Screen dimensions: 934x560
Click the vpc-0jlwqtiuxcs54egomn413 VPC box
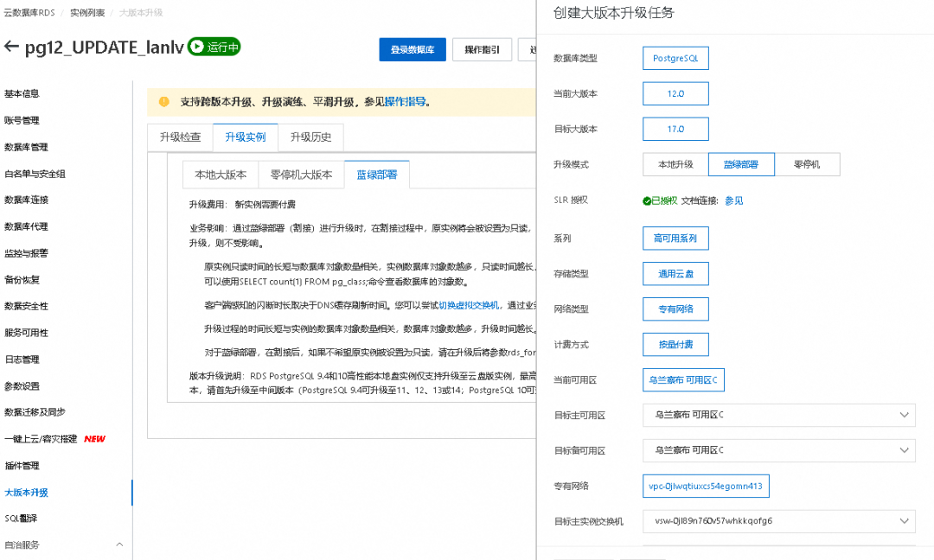[706, 487]
